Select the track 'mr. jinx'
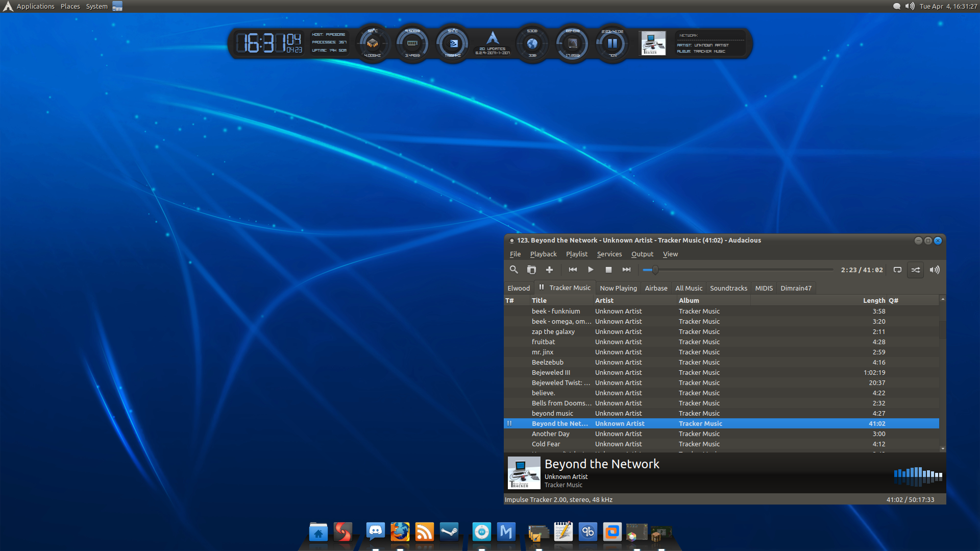The image size is (980, 551). (721, 352)
